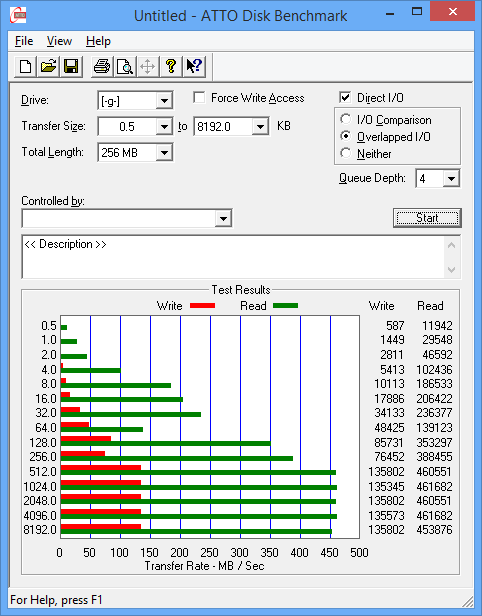Click the read value 453876
This screenshot has width=482, height=616.
pos(434,530)
